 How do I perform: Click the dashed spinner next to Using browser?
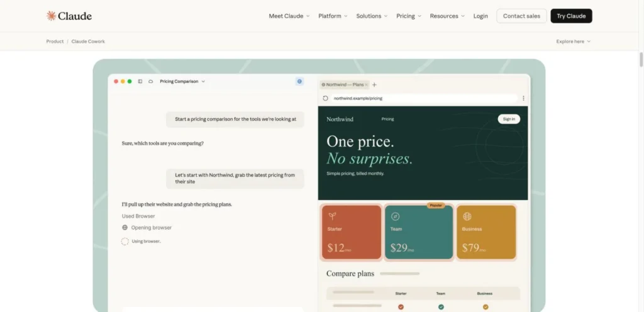125,242
